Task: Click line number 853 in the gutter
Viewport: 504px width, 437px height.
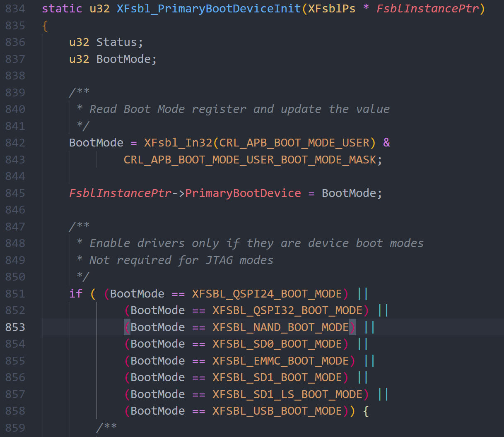Action: pos(15,327)
